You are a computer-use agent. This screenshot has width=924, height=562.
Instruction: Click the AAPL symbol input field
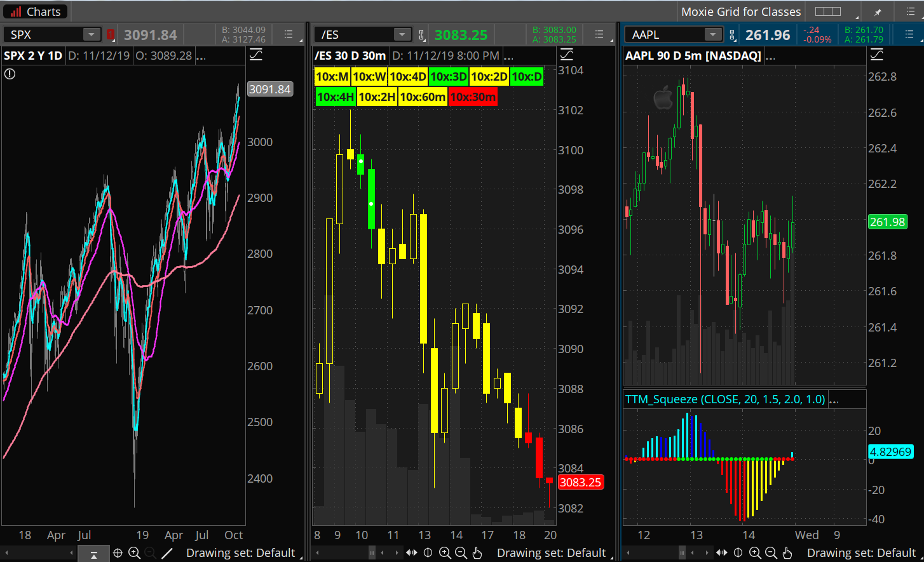tap(665, 34)
